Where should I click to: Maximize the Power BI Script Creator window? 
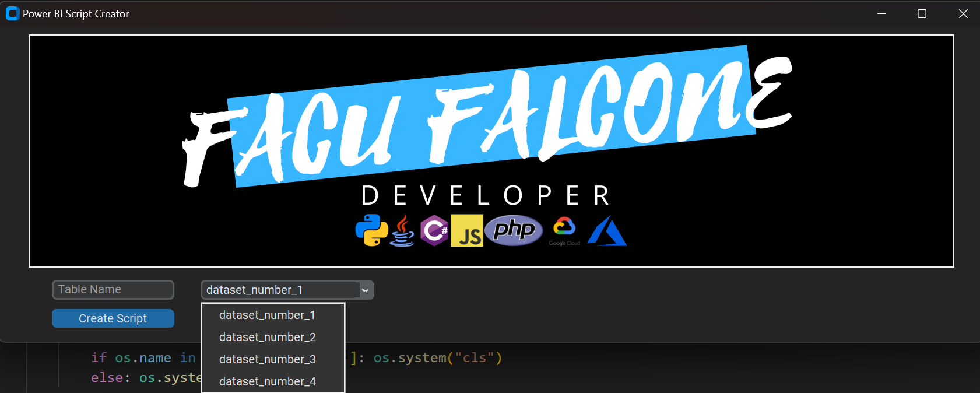[x=922, y=13]
